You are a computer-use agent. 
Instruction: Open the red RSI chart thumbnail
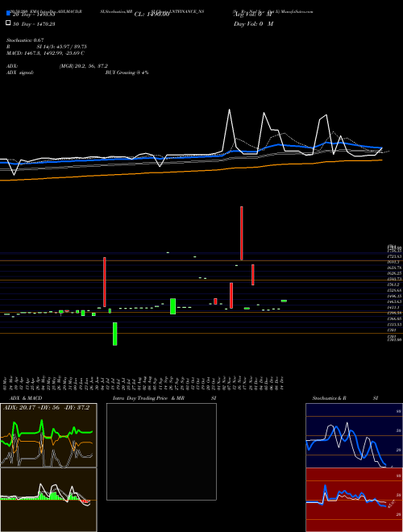click(354, 500)
